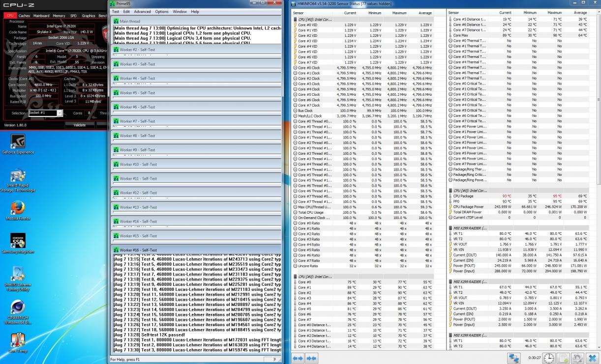Click the right pane Average column header
601x364 pixels.
580,13
